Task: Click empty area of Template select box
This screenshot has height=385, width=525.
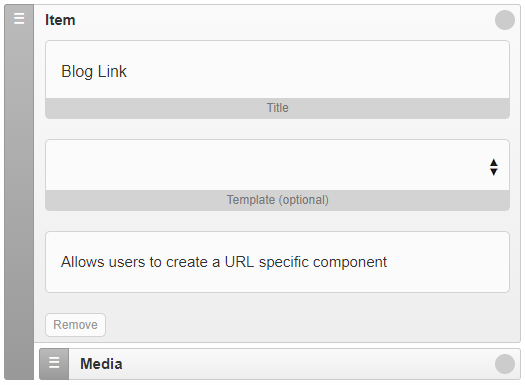Action: [x=261, y=165]
